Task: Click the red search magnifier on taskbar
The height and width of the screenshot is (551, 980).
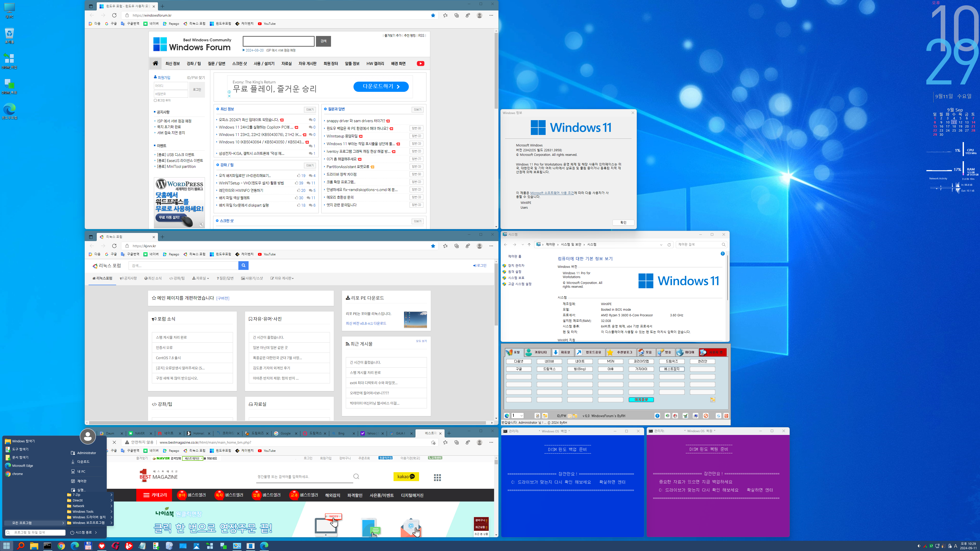Action: pos(20,546)
